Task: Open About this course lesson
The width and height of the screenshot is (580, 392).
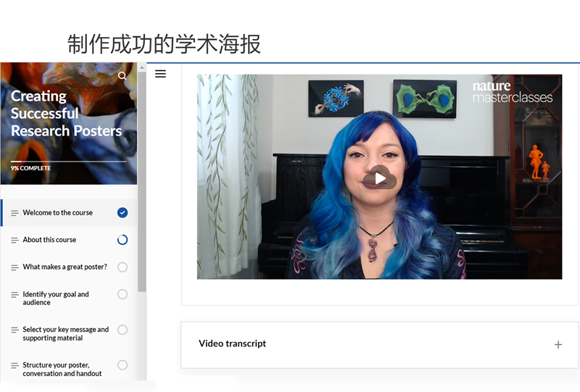Action: click(69, 240)
